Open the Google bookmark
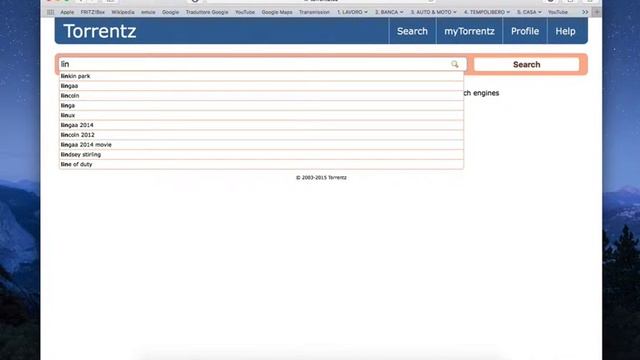 coord(170,12)
